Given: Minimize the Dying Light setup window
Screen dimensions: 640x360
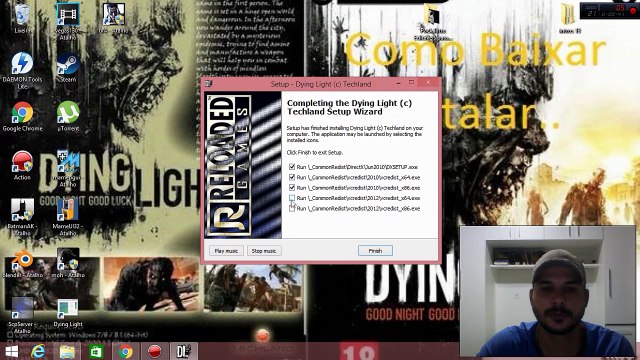Looking at the screenshot, I should [398, 83].
